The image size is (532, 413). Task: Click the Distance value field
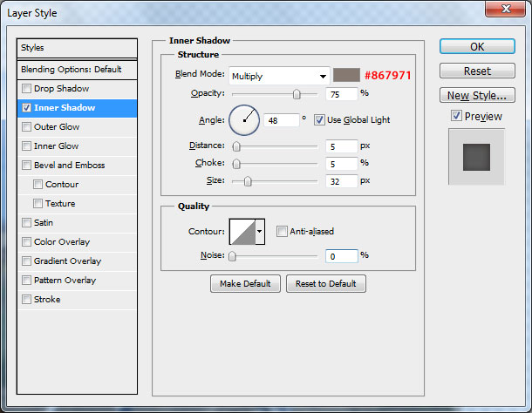tap(341, 146)
